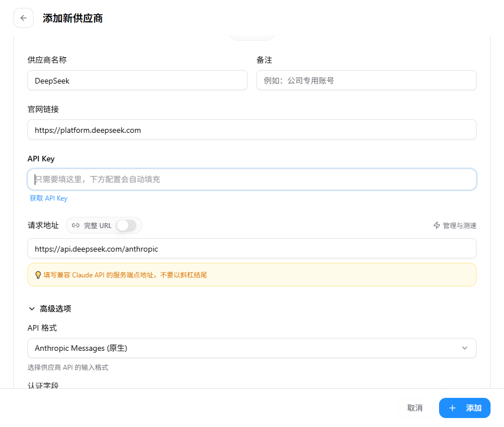Viewport: 504px width, 427px height.
Task: Go back using the arrow button
Action: 24,18
